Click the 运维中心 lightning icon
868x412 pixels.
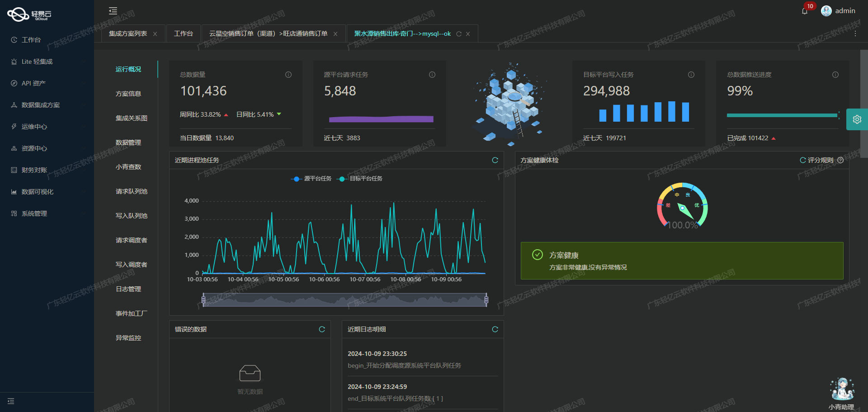(14, 127)
